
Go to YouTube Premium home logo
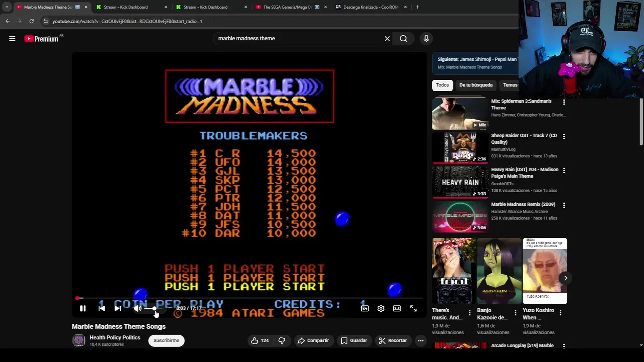pyautogui.click(x=42, y=39)
